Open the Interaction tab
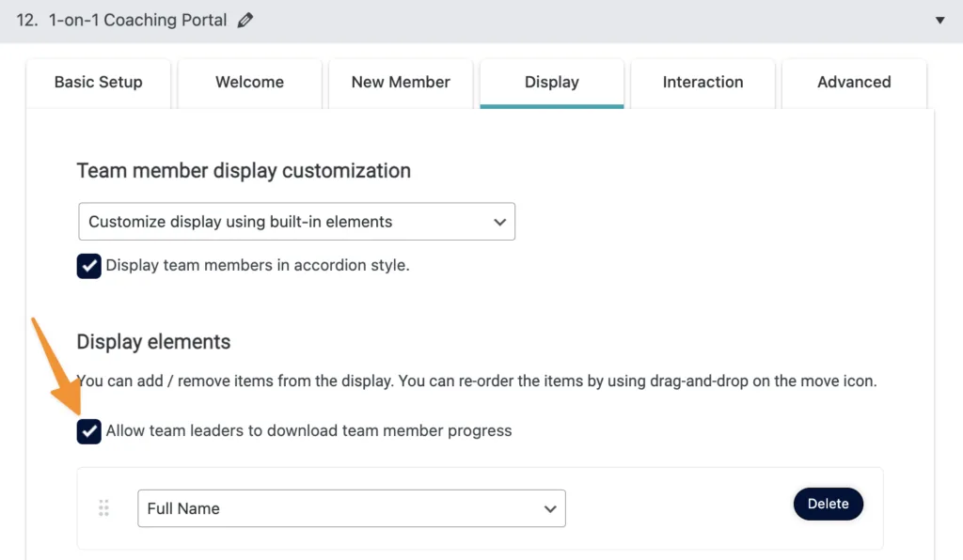The image size is (963, 560). (703, 83)
